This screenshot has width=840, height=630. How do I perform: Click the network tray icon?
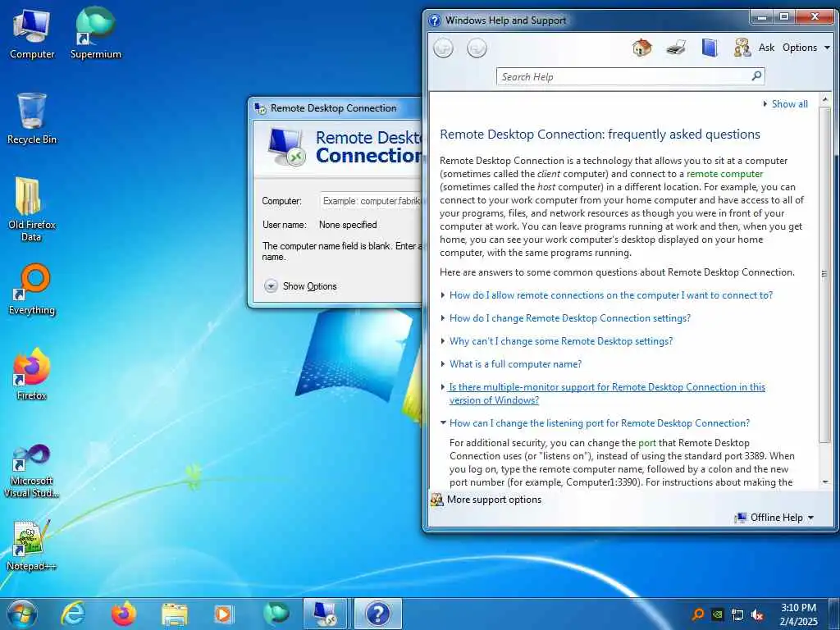point(737,614)
